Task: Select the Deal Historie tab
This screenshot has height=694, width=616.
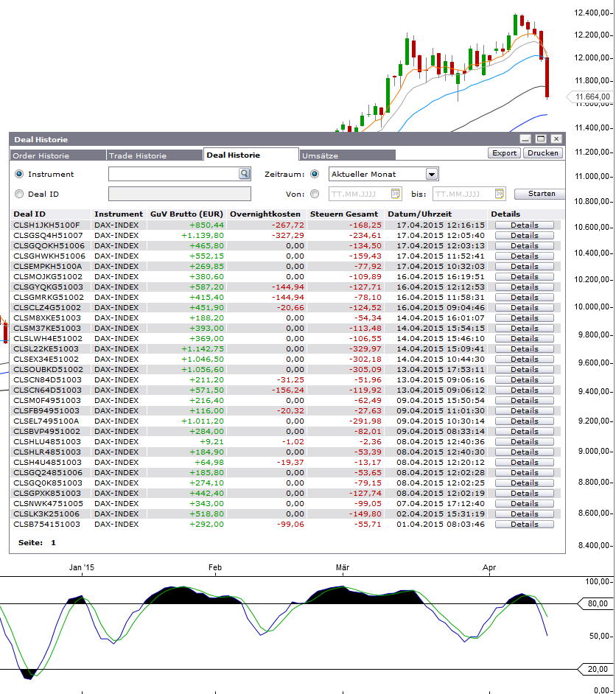Action: (x=251, y=155)
